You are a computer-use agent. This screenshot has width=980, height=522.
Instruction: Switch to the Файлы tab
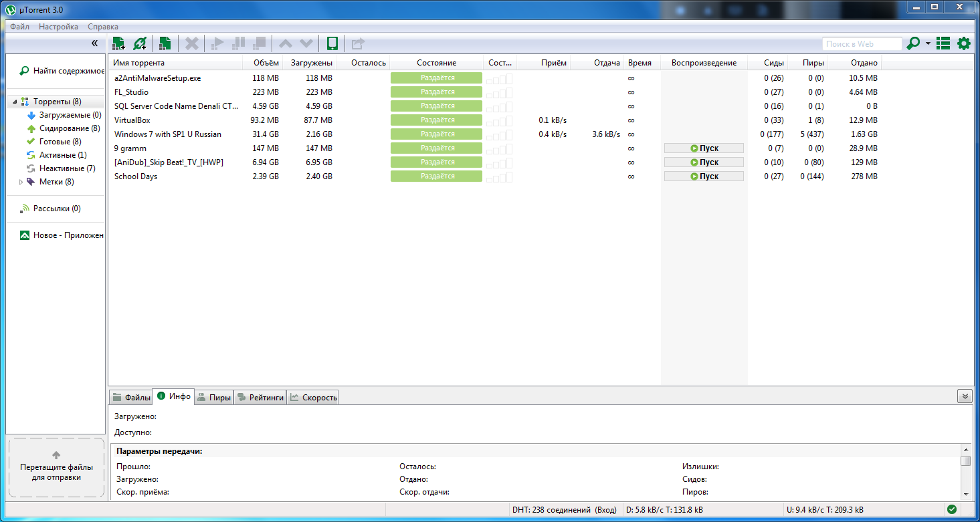[131, 397]
